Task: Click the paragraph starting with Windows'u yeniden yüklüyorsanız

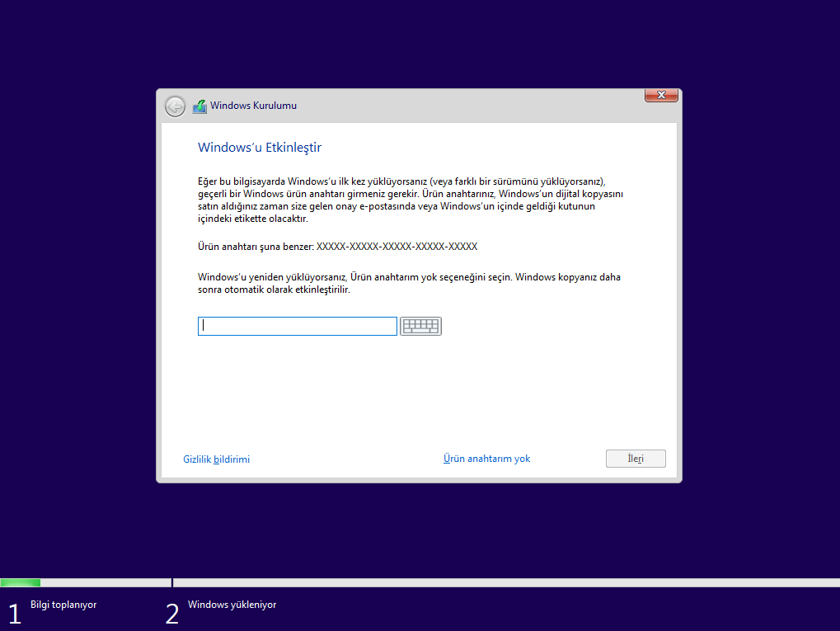Action: click(x=409, y=283)
